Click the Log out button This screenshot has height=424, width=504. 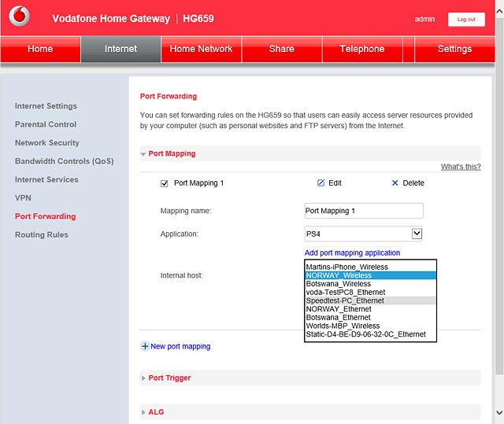coord(466,20)
